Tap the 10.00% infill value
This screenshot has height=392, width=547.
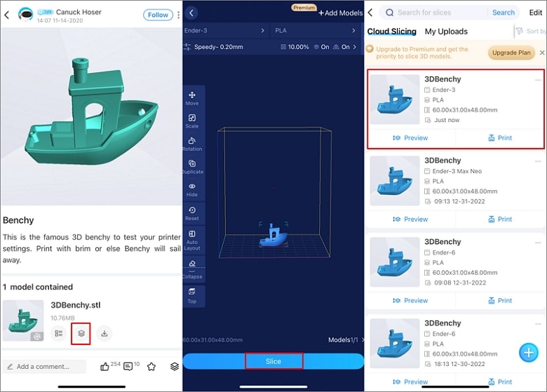pos(295,47)
